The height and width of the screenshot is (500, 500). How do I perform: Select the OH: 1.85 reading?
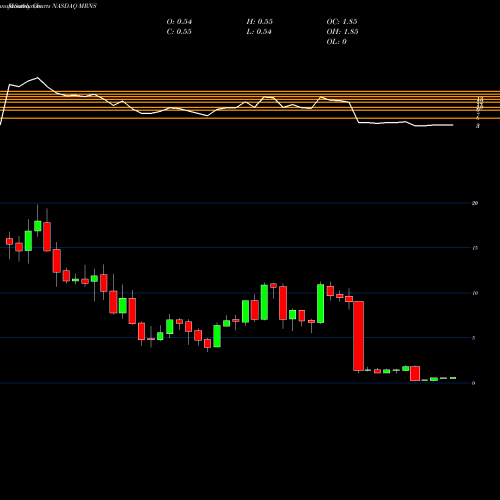(342, 32)
